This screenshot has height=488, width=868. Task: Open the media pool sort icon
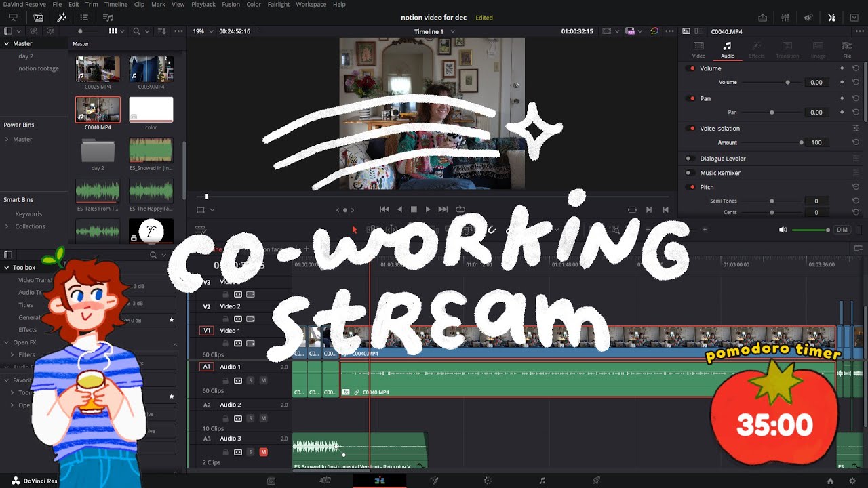(161, 31)
